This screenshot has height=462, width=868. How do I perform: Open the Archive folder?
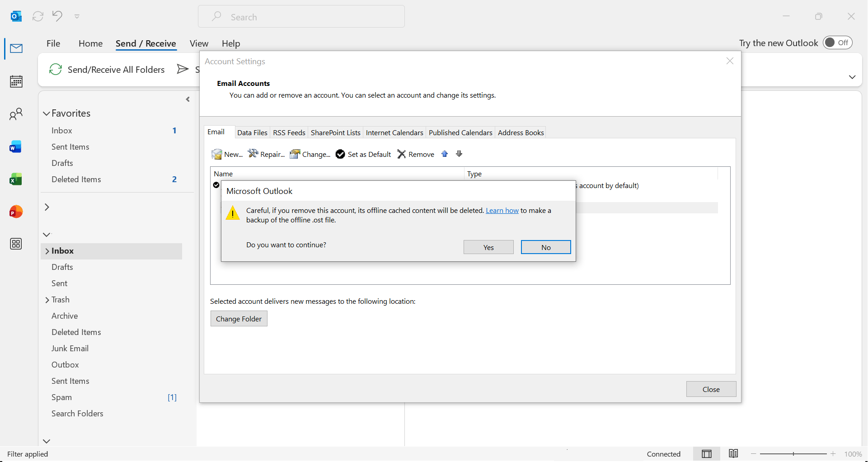(x=65, y=316)
